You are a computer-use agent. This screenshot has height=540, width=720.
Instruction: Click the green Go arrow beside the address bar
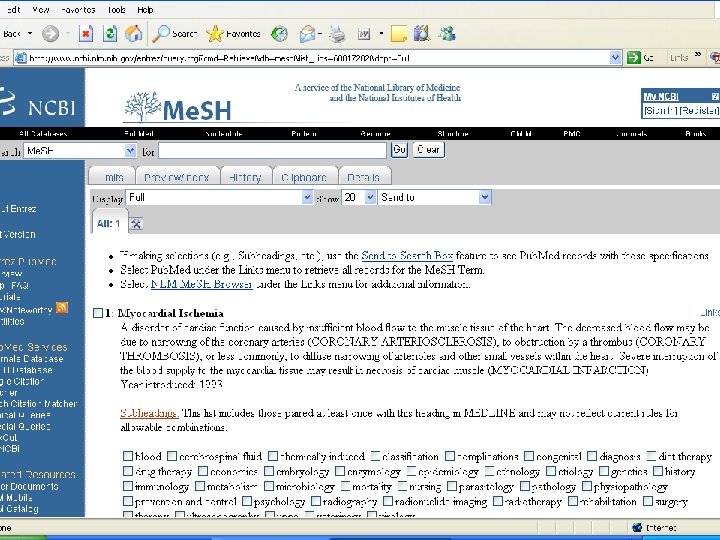click(634, 57)
